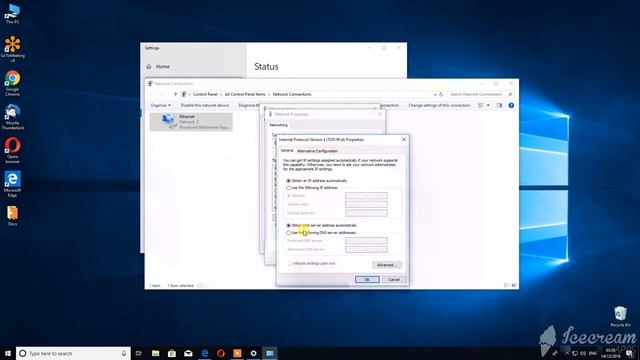Select Networking tab in Ethernet Properties
This screenshot has height=360, width=640.
tap(278, 125)
